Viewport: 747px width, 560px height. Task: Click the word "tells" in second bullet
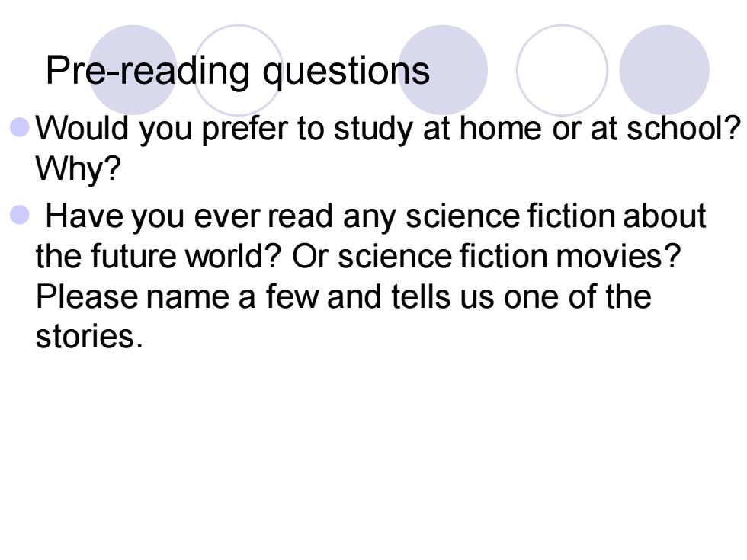(x=421, y=296)
